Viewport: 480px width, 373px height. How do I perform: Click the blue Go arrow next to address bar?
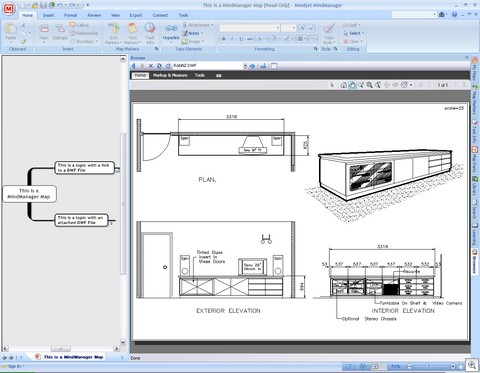pos(252,66)
